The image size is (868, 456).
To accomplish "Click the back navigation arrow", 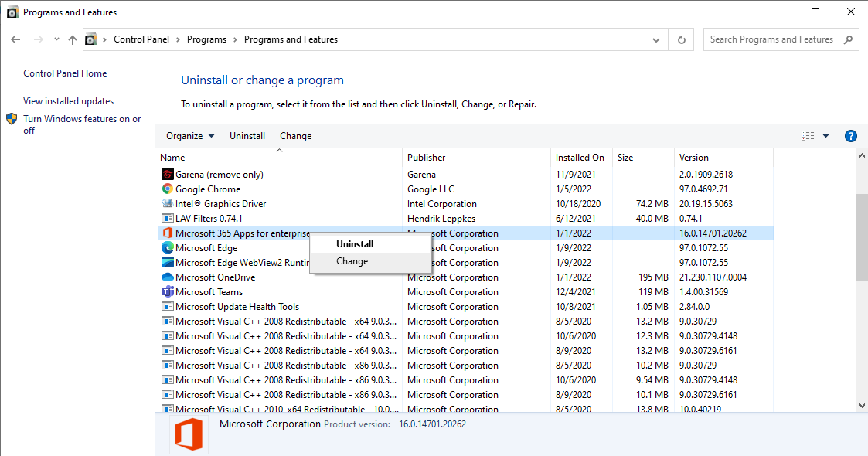I will pyautogui.click(x=15, y=39).
